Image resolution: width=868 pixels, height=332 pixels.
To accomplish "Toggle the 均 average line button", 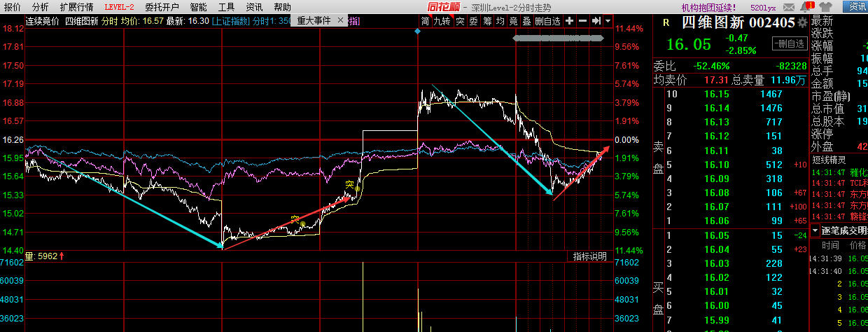I will click(500, 21).
